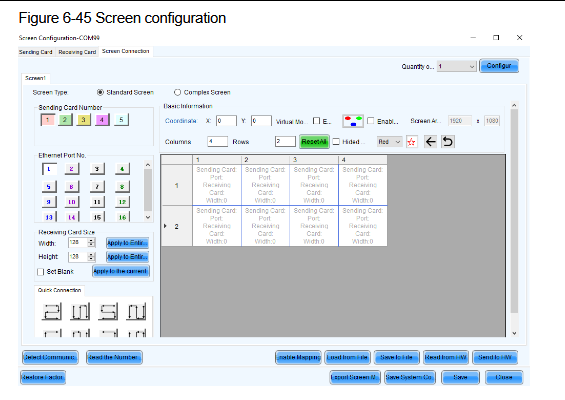Select Ethernet port number 11
The image size is (565, 400).
coord(97,202)
